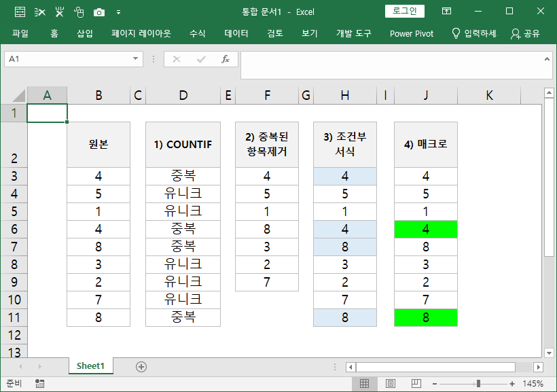Viewport: 557px width, 392px height.
Task: Click the macro record icon in status bar
Action: coord(40,384)
